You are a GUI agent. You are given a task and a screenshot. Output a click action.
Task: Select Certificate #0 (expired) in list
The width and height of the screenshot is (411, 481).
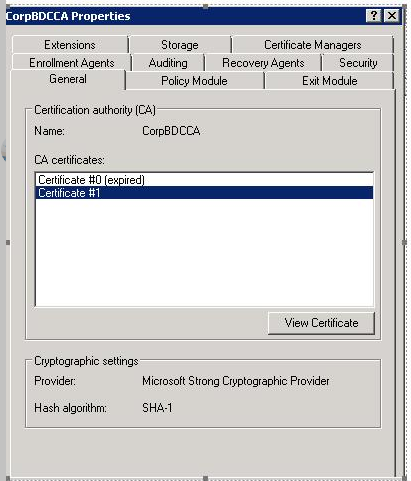coord(204,180)
